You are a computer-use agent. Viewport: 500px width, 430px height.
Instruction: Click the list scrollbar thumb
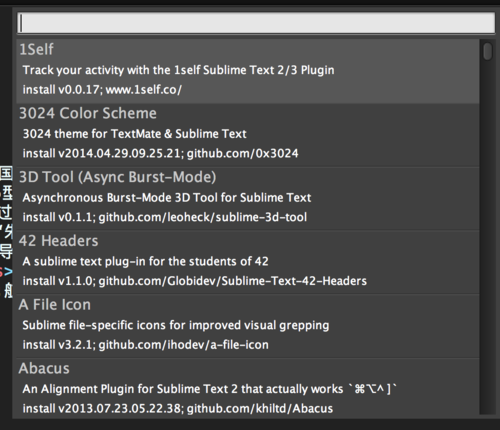click(487, 51)
